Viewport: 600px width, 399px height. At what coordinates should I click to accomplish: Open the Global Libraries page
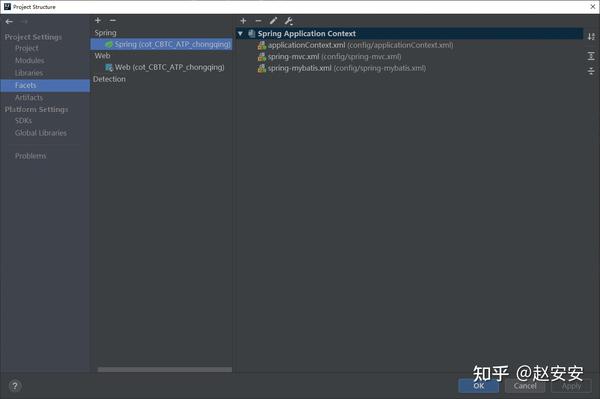[41, 133]
